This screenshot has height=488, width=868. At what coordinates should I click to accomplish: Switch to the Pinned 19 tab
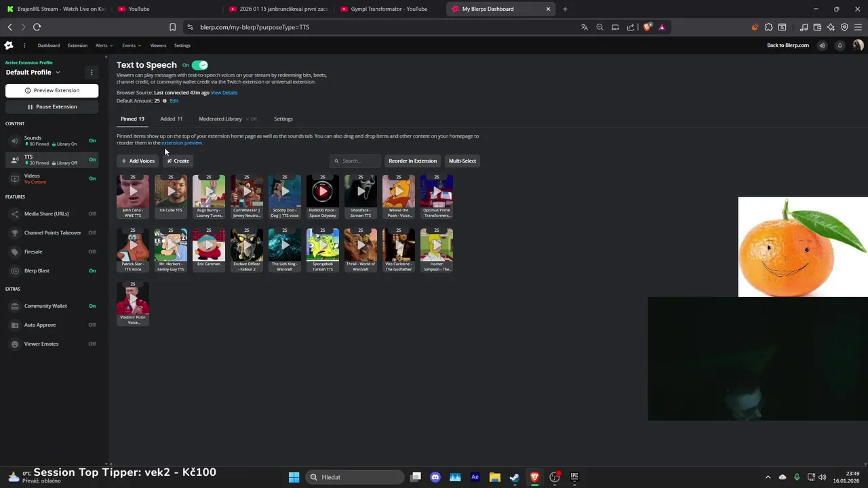pyautogui.click(x=132, y=119)
